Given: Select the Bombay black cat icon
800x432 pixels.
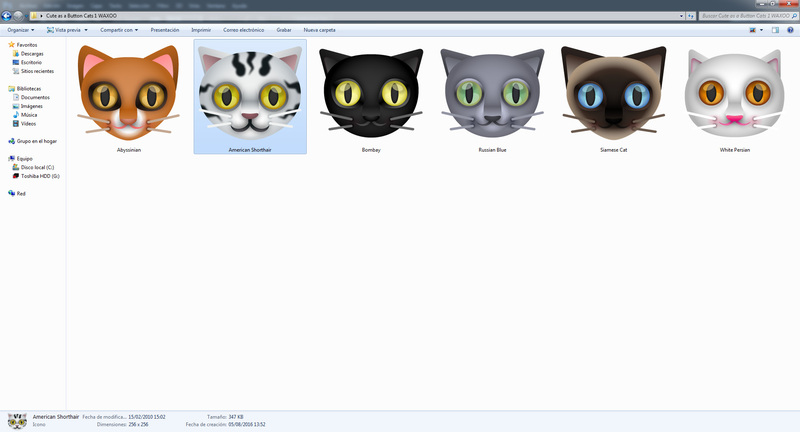Looking at the screenshot, I should coord(371,93).
